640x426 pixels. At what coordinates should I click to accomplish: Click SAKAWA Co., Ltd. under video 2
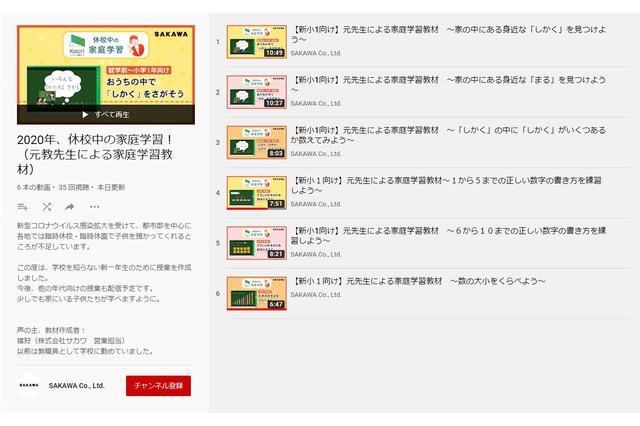pyautogui.click(x=316, y=104)
